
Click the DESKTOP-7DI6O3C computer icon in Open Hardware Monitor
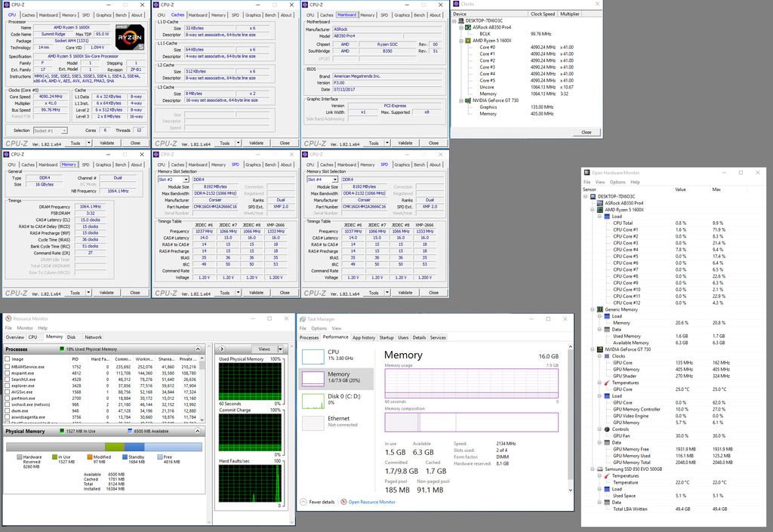pos(593,196)
